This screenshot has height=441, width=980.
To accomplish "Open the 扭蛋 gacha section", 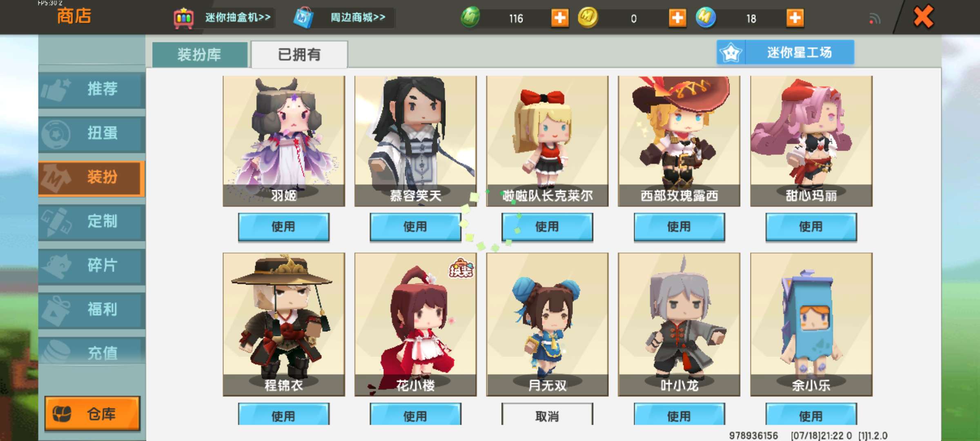I will coord(92,134).
